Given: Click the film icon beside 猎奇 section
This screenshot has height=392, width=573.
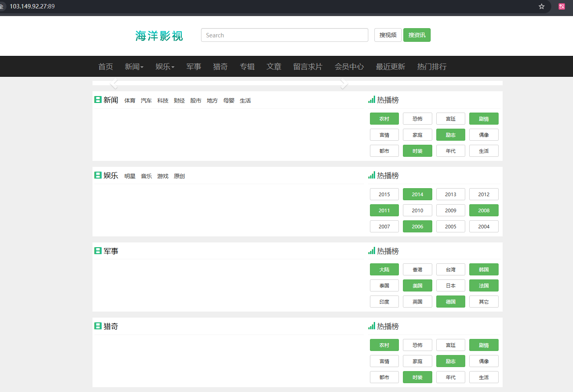Looking at the screenshot, I should click(98, 326).
